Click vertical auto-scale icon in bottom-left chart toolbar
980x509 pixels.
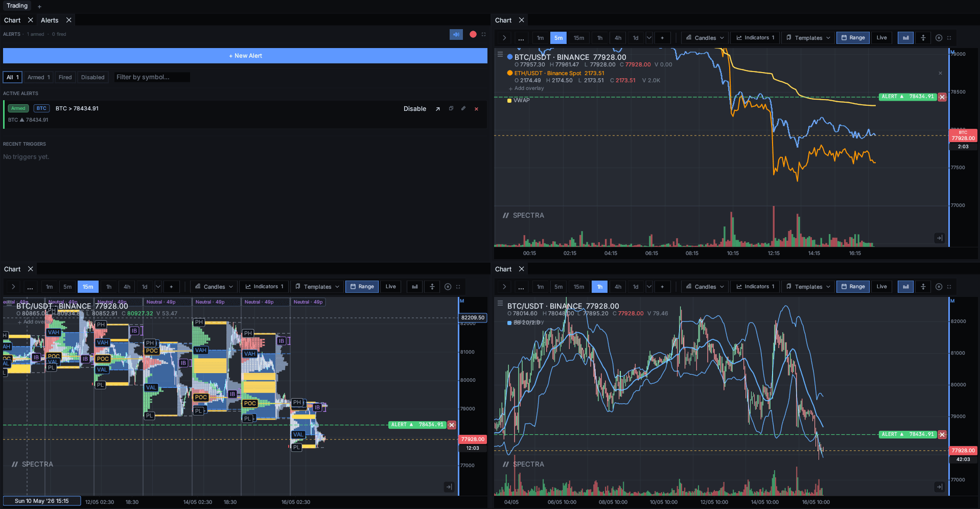[x=432, y=287]
